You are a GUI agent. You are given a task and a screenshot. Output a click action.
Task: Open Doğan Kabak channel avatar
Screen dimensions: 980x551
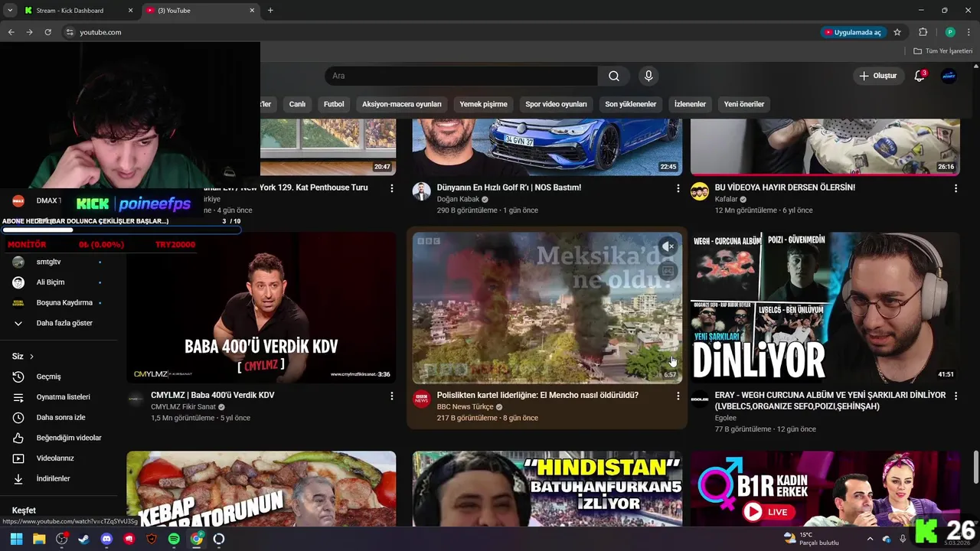[x=422, y=191]
